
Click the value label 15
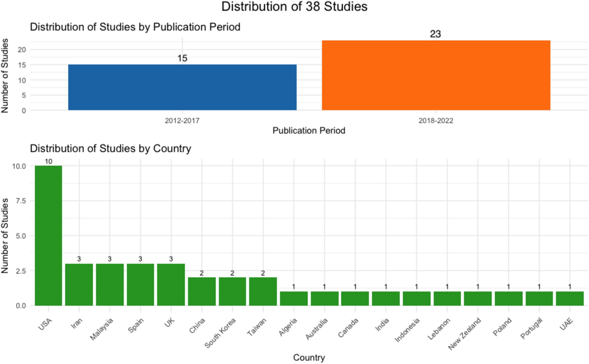(x=182, y=58)
